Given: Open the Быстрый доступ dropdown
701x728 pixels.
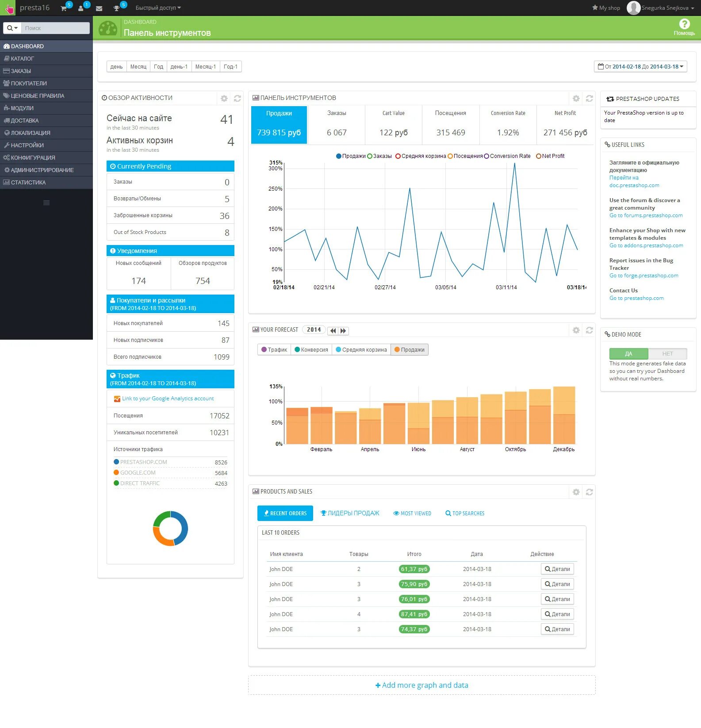Looking at the screenshot, I should 158,8.
